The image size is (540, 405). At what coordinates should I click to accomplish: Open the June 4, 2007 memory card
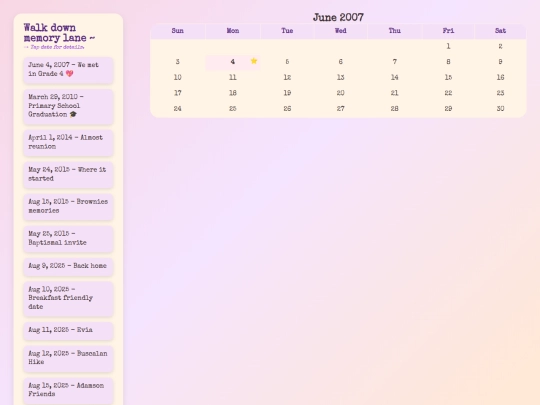pos(68,70)
